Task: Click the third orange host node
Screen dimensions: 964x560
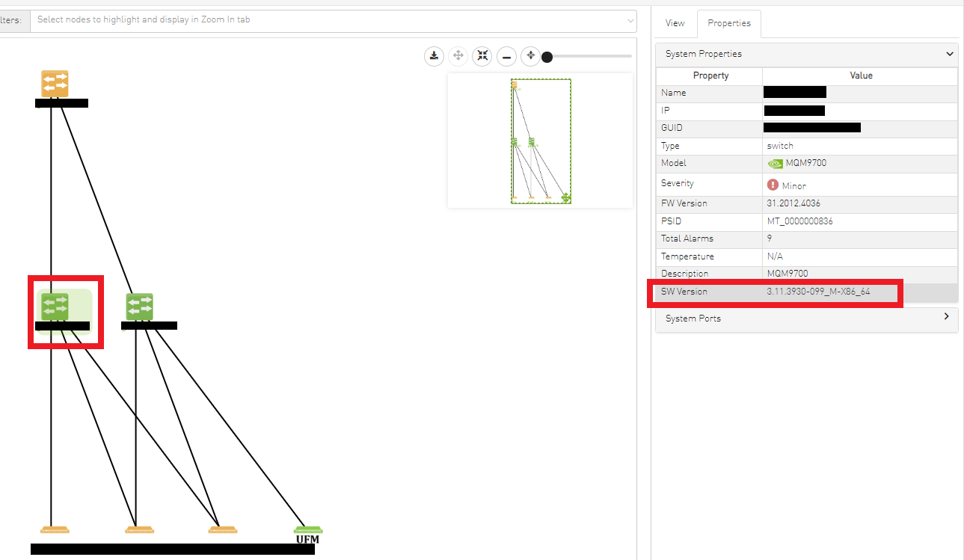Action: pos(222,530)
